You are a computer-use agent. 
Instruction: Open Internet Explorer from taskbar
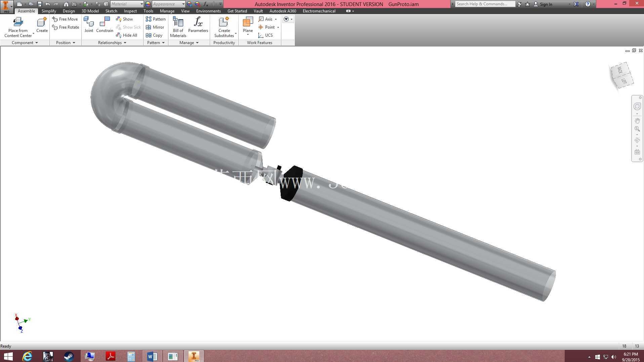(27, 356)
